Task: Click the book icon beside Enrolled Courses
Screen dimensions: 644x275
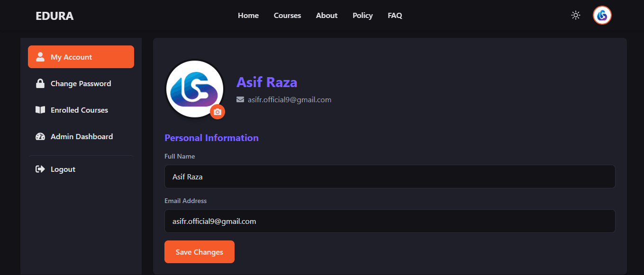Action: [40, 110]
